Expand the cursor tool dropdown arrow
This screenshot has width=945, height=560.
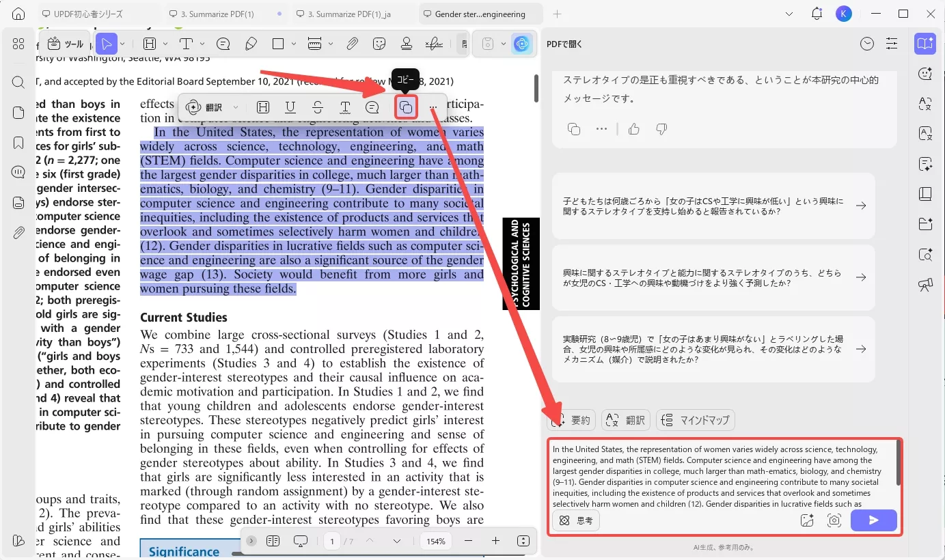123,44
